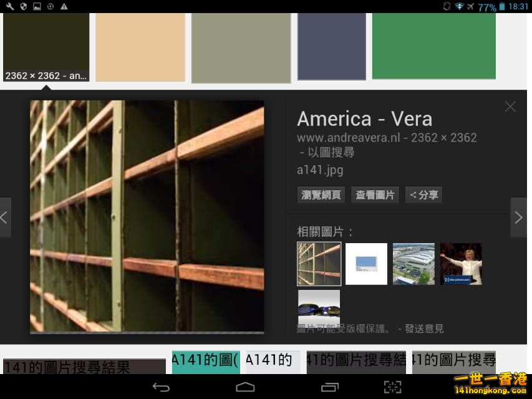The width and height of the screenshot is (532, 399).
Task: Open related sunglasses image
Action: click(319, 307)
